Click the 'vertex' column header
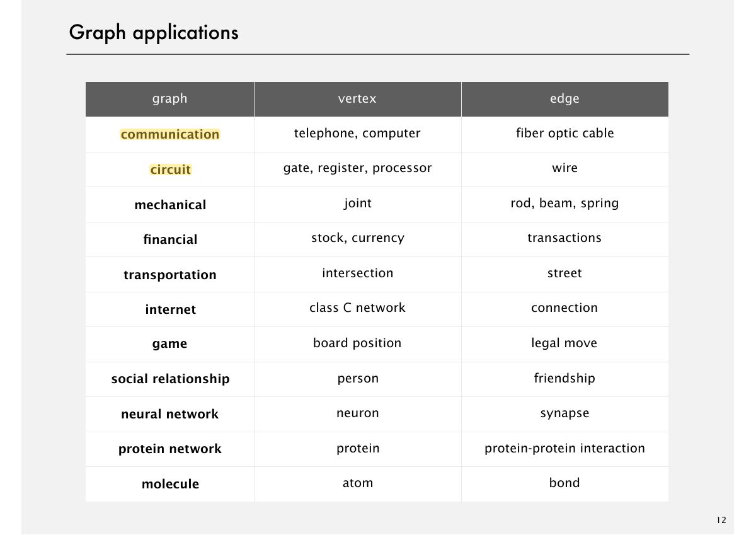756x535 pixels. [358, 99]
